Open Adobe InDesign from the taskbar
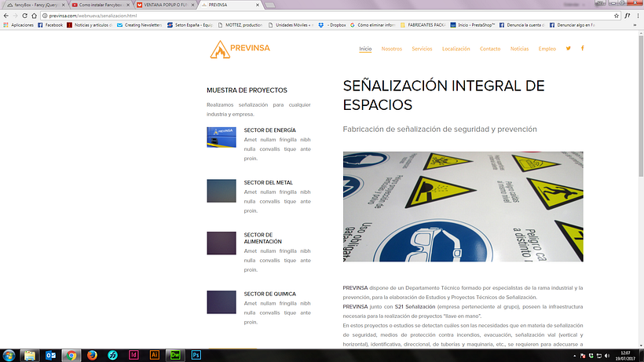Screen dimensions: 644x362 134,355
